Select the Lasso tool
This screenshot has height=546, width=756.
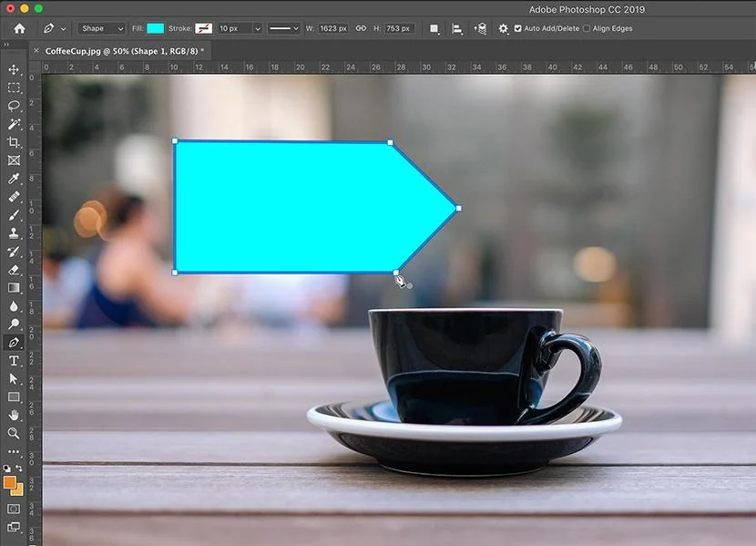point(14,106)
